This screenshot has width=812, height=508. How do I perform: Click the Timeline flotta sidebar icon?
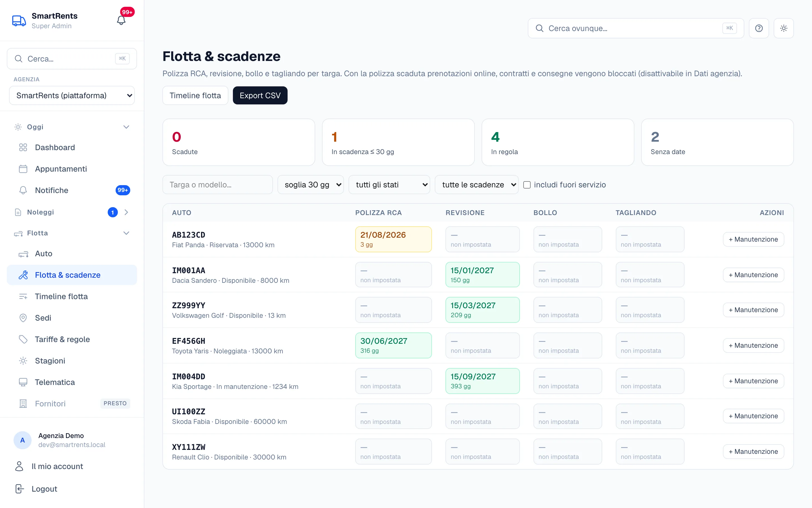pyautogui.click(x=23, y=297)
